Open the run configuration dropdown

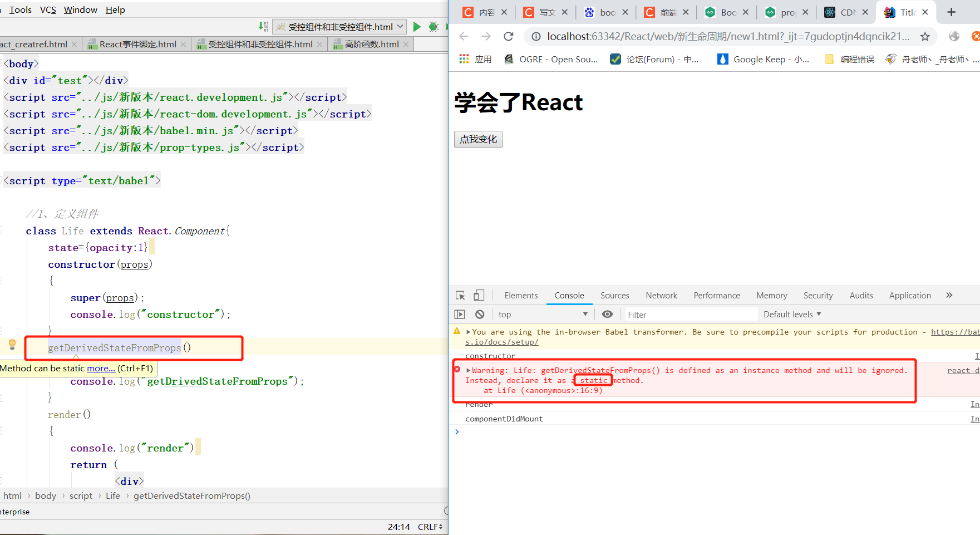339,27
